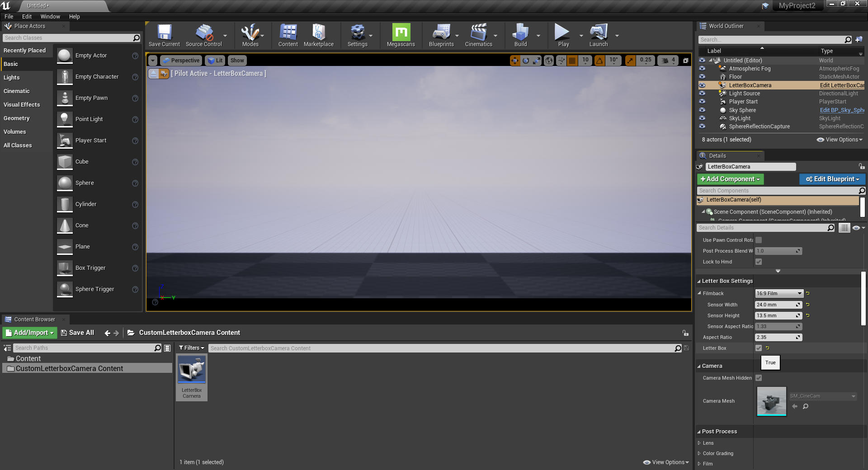Click the Sensor Width value slider field
This screenshot has width=868, height=470.
(778, 305)
